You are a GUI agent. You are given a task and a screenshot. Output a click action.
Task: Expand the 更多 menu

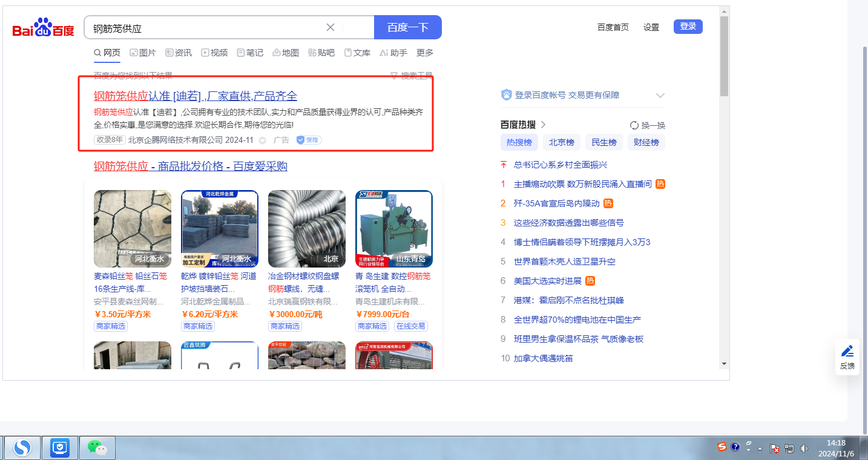(425, 53)
